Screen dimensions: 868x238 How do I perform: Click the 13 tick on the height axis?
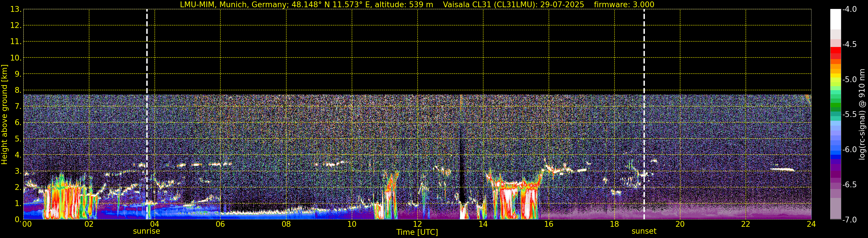click(15, 10)
